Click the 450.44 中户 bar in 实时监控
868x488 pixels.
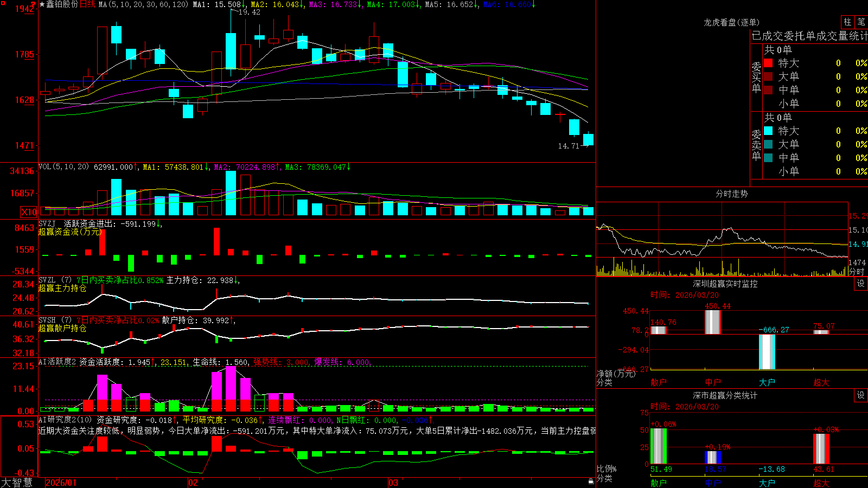(713, 322)
